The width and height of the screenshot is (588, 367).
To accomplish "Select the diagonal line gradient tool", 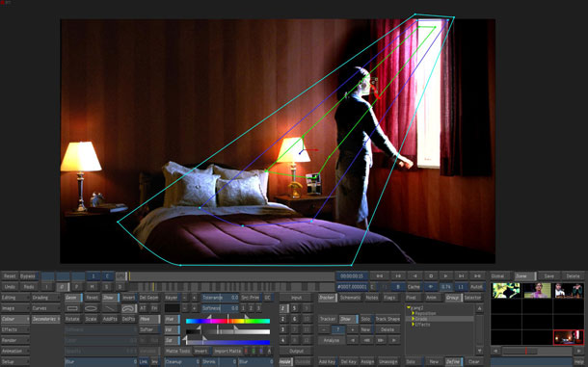I will [x=110, y=308].
